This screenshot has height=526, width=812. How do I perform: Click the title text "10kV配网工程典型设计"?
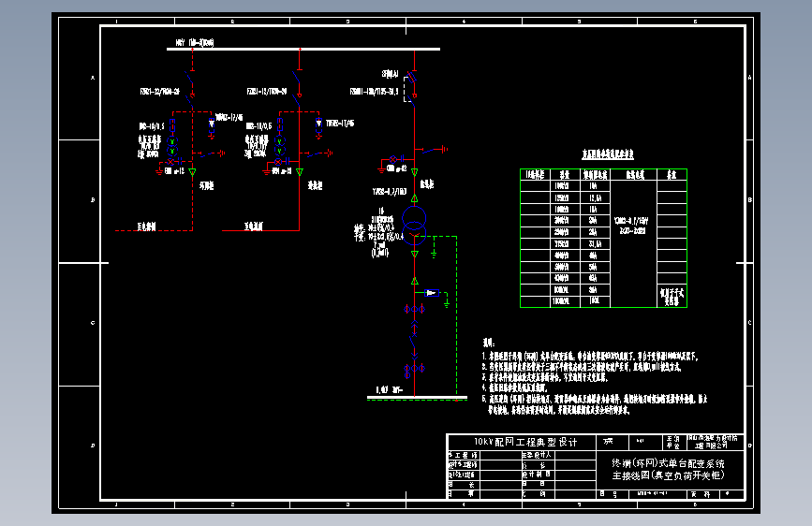tap(525, 442)
